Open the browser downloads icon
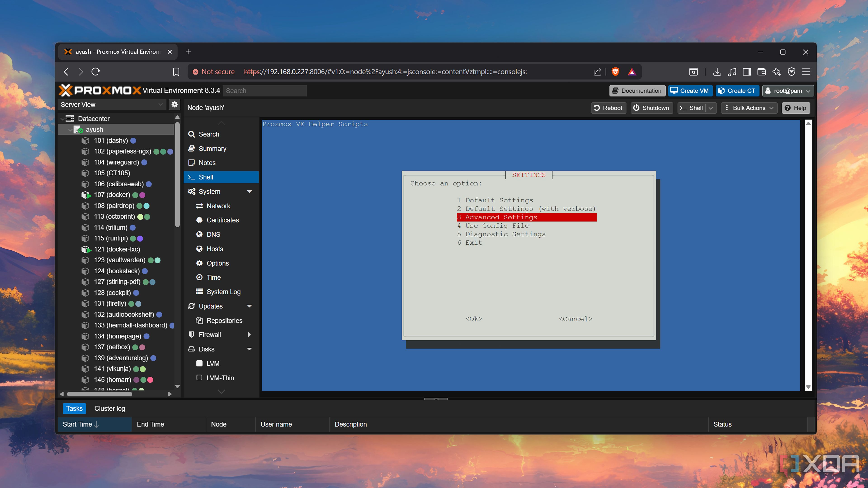The width and height of the screenshot is (868, 488). point(717,71)
